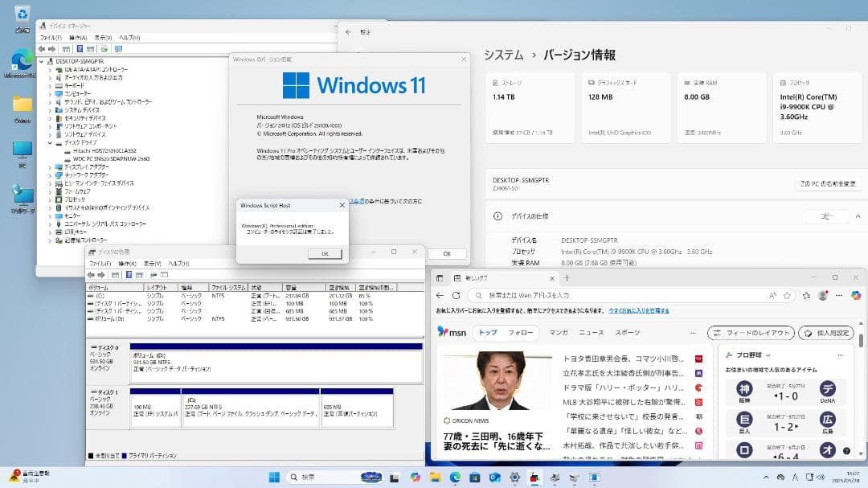Click the read aloud icon in the address bar
This screenshot has width=868, height=488.
[772, 295]
